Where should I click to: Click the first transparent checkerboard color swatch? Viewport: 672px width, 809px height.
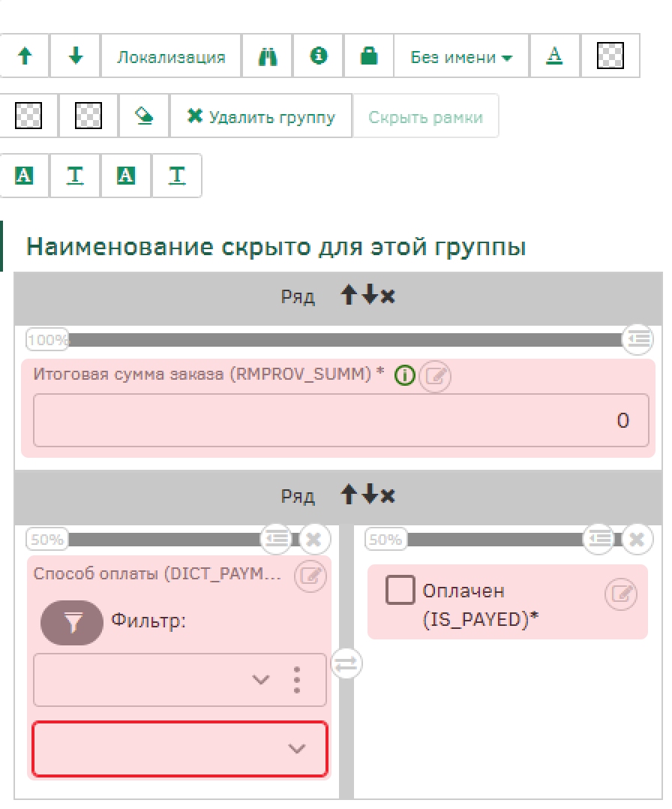(610, 56)
